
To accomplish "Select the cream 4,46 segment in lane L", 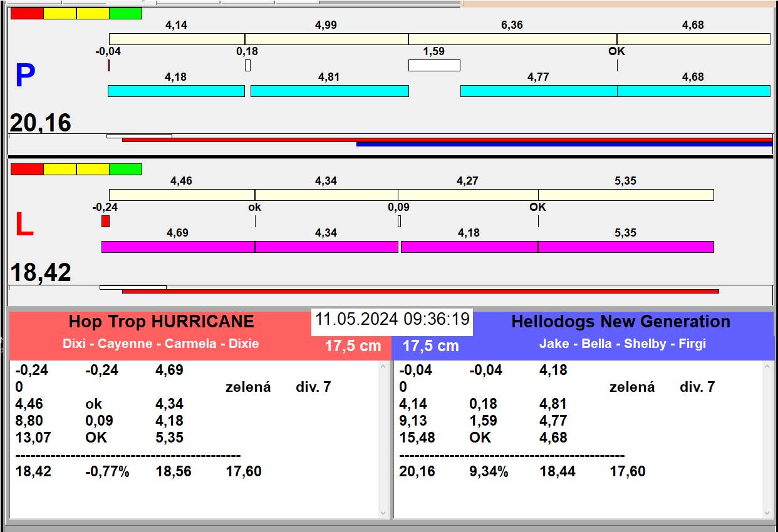I will pos(182,195).
